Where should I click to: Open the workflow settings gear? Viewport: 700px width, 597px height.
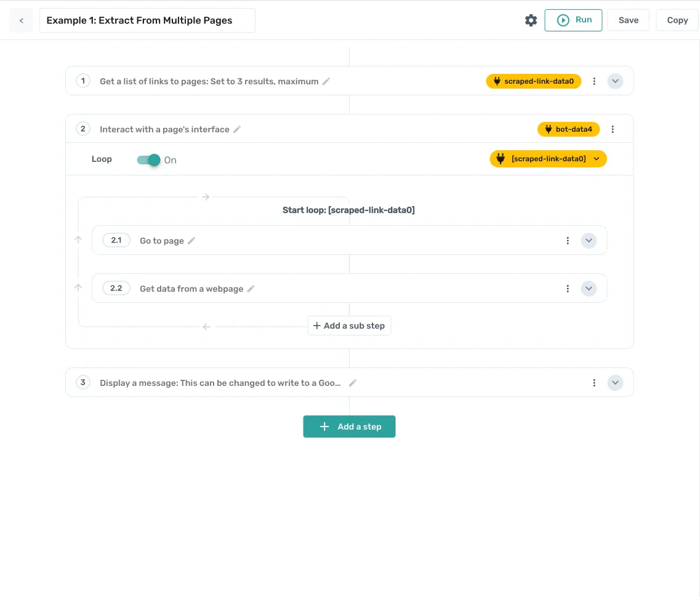(531, 20)
